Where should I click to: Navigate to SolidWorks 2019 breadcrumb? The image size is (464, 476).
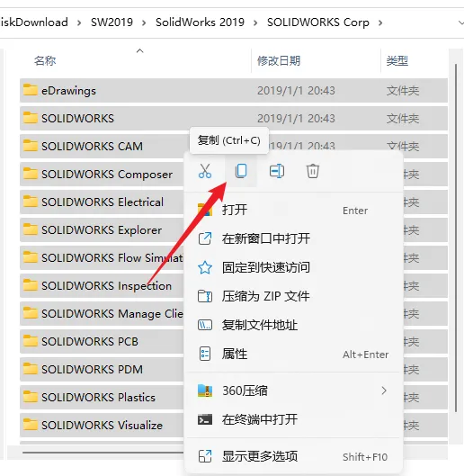(x=200, y=22)
